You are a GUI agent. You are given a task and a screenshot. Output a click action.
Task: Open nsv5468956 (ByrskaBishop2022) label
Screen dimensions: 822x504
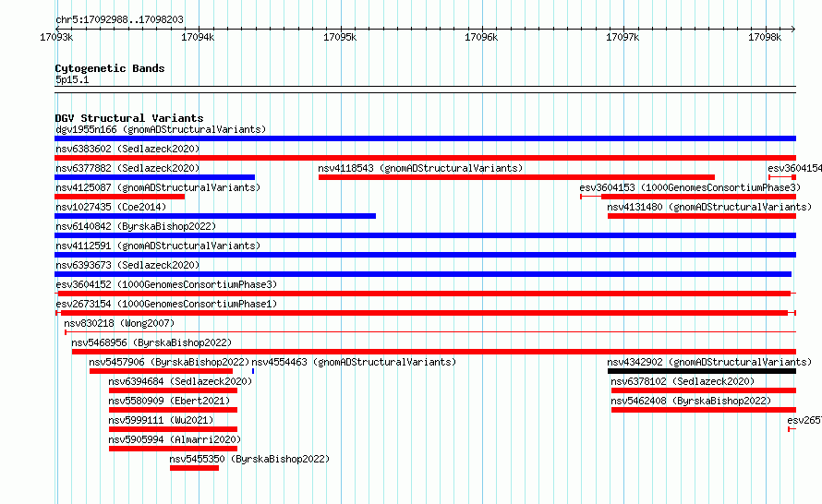pyautogui.click(x=151, y=342)
